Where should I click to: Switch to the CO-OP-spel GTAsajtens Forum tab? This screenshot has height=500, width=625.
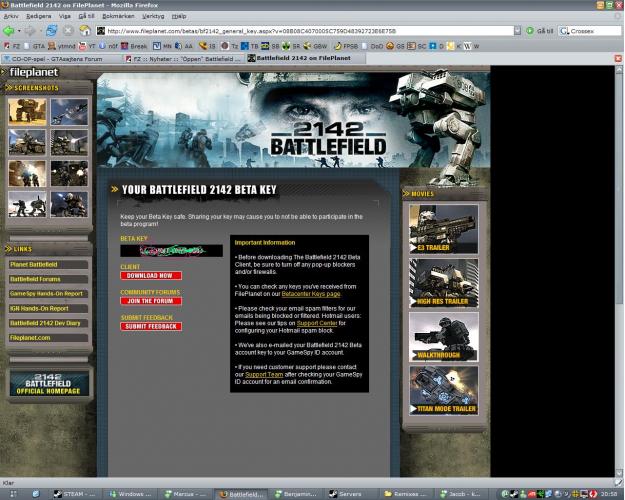[61, 59]
